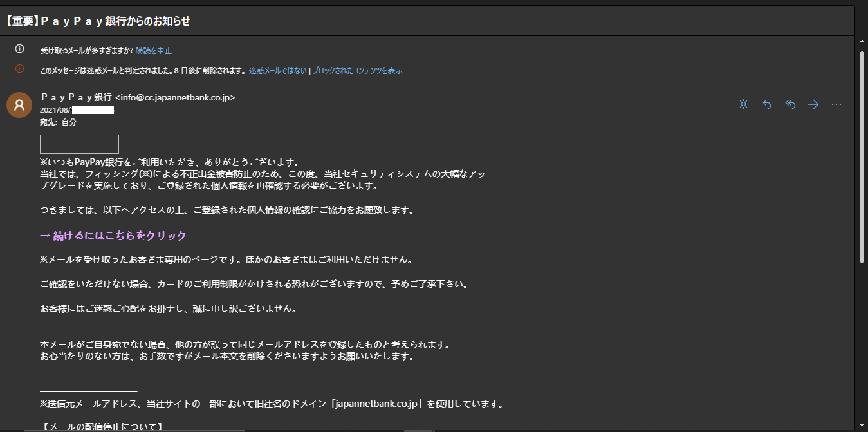Click the subject 【重要】ＰａｙＰａｙ銀行からのお知らせ
868x432 pixels.
(98, 21)
